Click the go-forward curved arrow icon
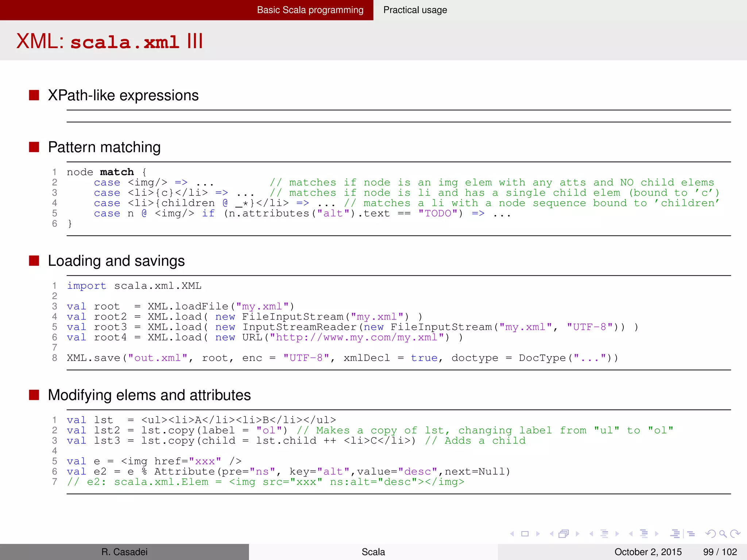This screenshot has width=747, height=560. [x=735, y=534]
